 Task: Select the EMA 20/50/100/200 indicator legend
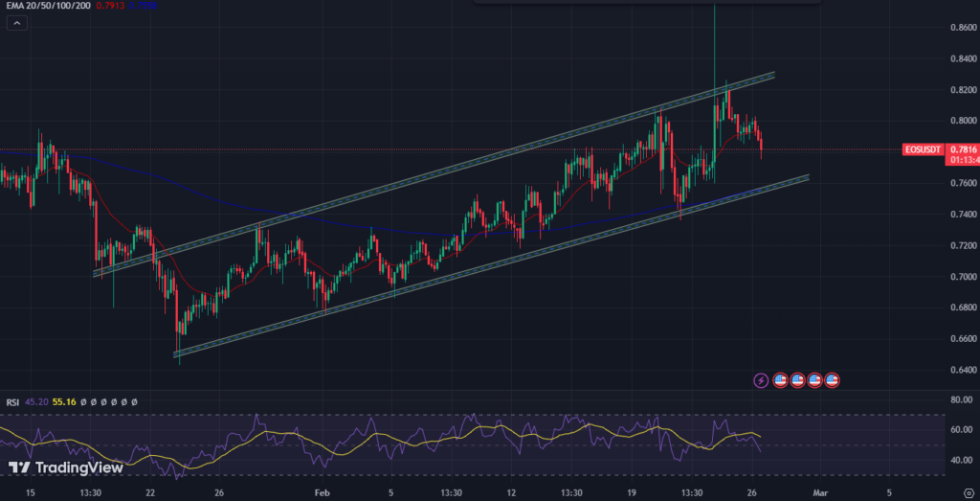point(48,6)
